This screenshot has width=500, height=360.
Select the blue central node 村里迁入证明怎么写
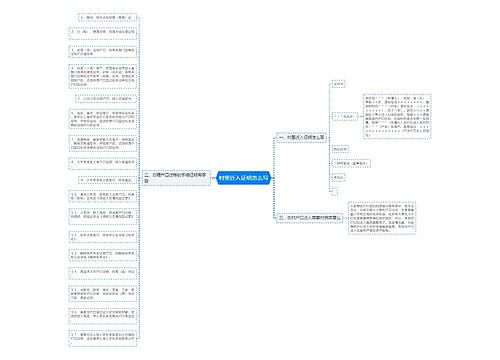click(244, 178)
